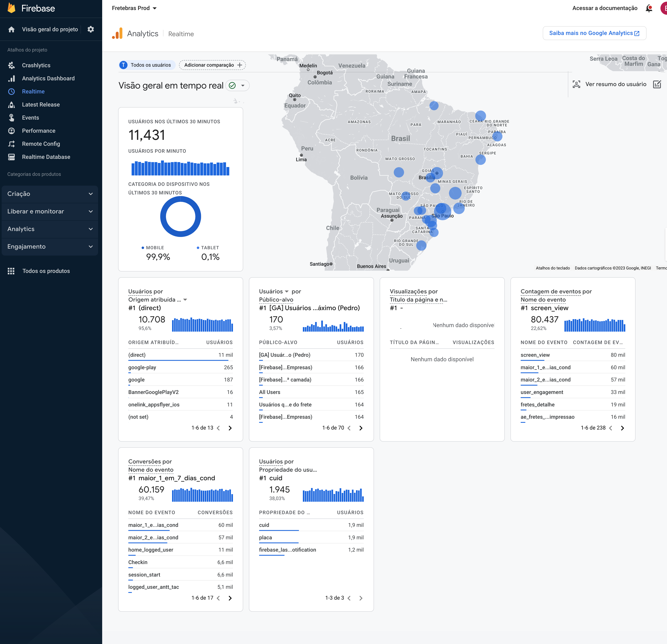Click the user snapshot face-scan icon
This screenshot has width=667, height=644.
point(576,84)
